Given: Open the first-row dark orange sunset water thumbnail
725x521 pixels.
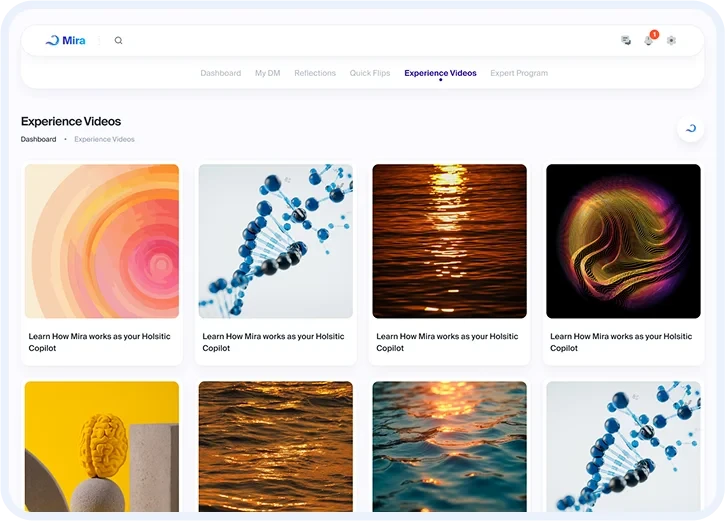Looking at the screenshot, I should click(x=449, y=241).
